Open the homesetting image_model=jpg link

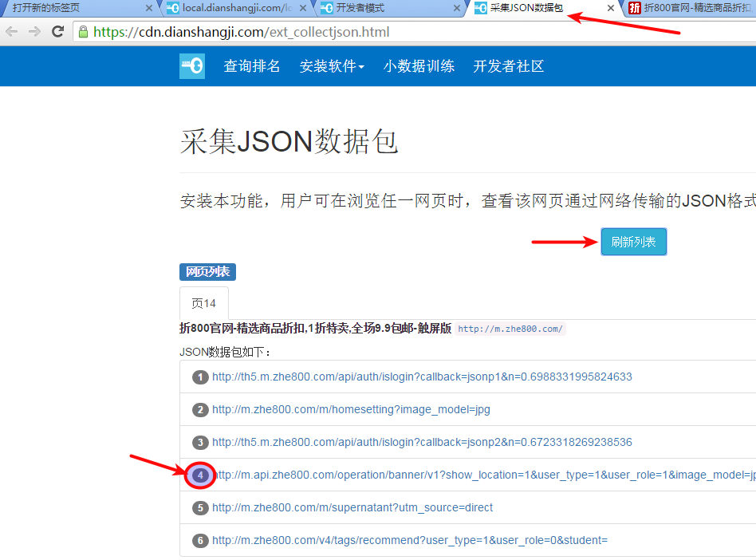click(x=351, y=410)
